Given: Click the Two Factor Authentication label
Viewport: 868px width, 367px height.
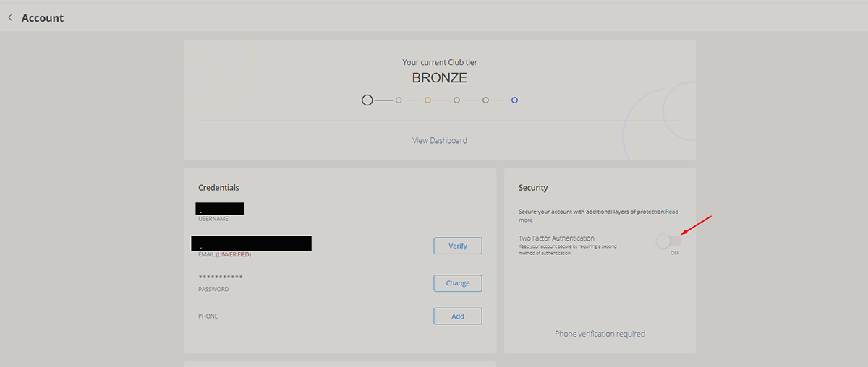Looking at the screenshot, I should (556, 238).
